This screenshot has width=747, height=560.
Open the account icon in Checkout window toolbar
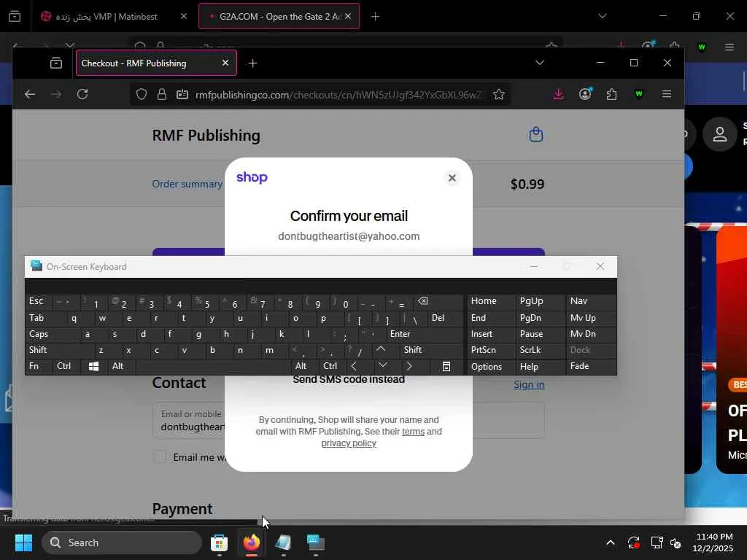(x=585, y=94)
